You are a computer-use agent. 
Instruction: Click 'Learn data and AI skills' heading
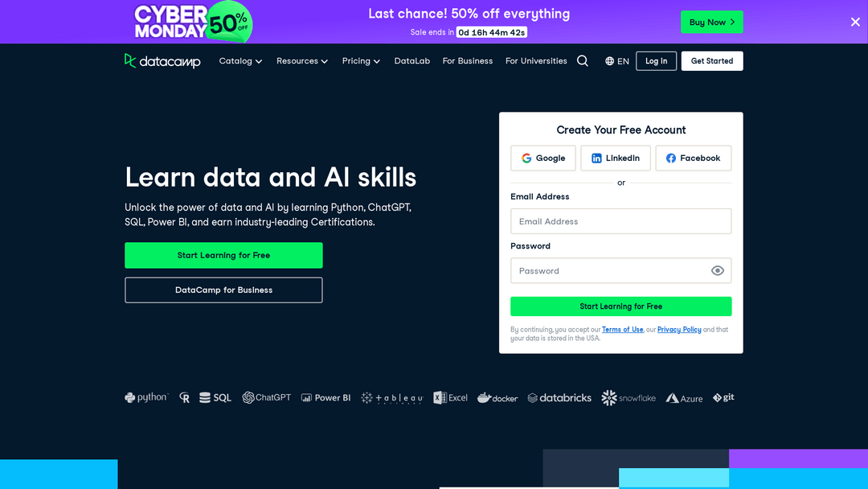coord(270,178)
